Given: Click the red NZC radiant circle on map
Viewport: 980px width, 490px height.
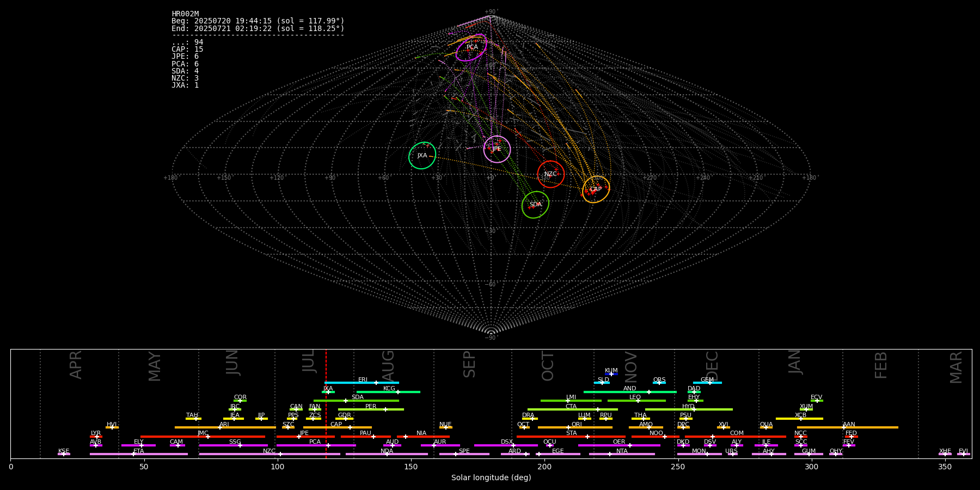Looking at the screenshot, I should (x=551, y=174).
